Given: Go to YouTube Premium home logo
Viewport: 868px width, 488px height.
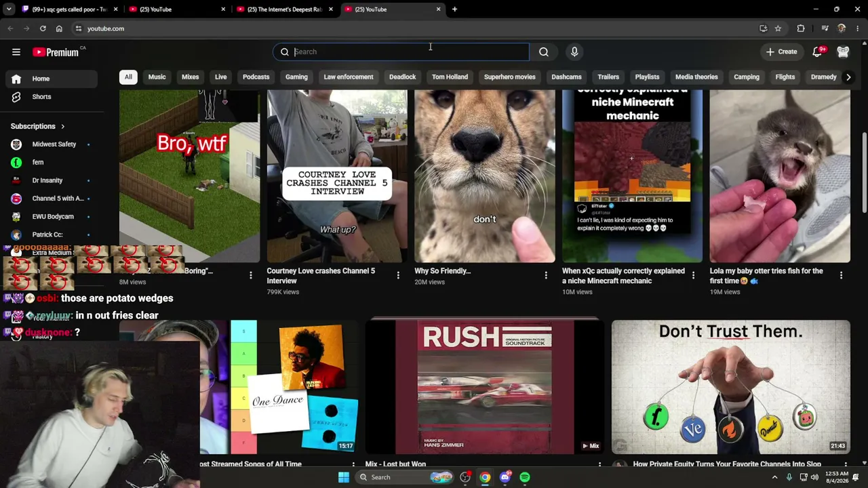Looking at the screenshot, I should click(56, 52).
